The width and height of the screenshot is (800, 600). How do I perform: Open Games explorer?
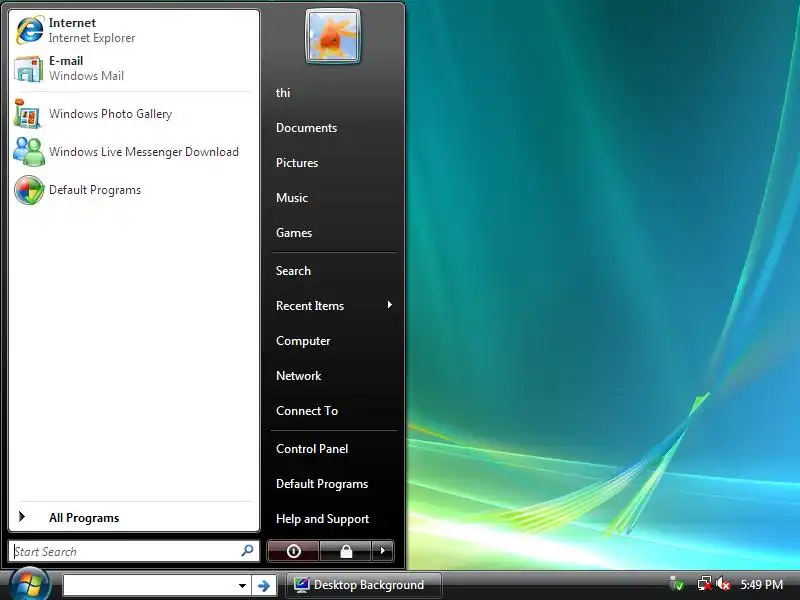click(293, 233)
